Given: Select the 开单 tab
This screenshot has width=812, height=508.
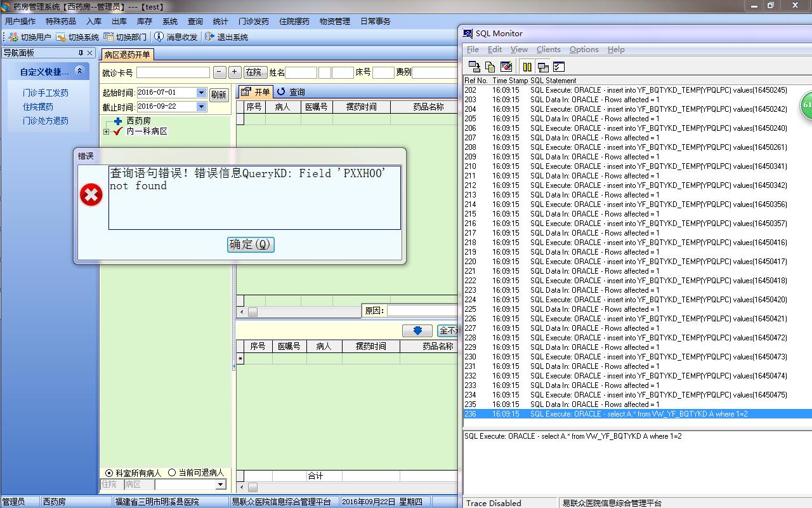Looking at the screenshot, I should (256, 92).
